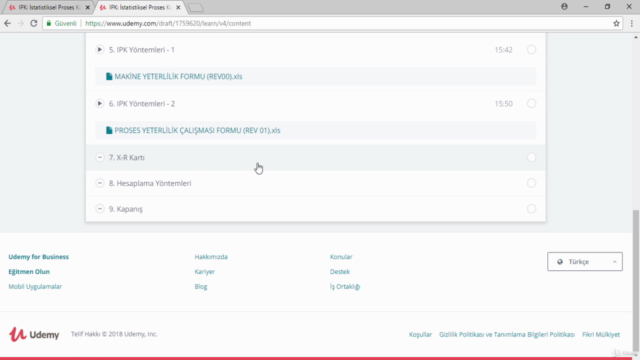Viewport: 640px width, 360px height.
Task: Open İş Ortaklığı footer link
Action: 345,287
